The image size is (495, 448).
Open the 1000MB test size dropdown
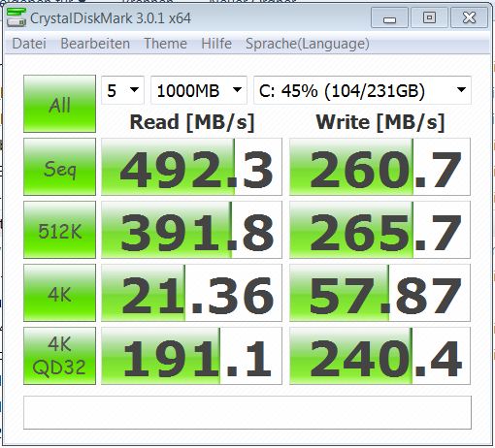(199, 90)
